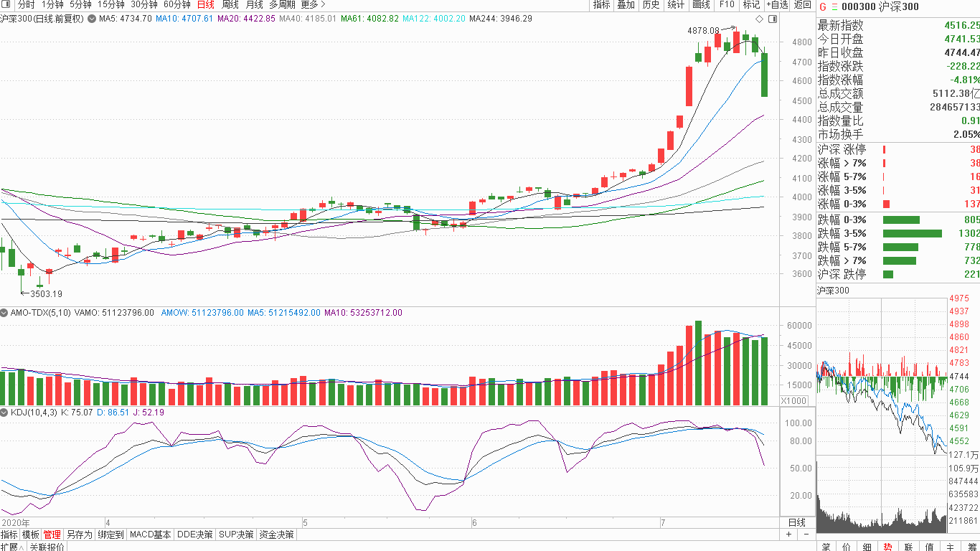Activate 画线 drawing tools
This screenshot has width=980, height=551.
tap(701, 5)
